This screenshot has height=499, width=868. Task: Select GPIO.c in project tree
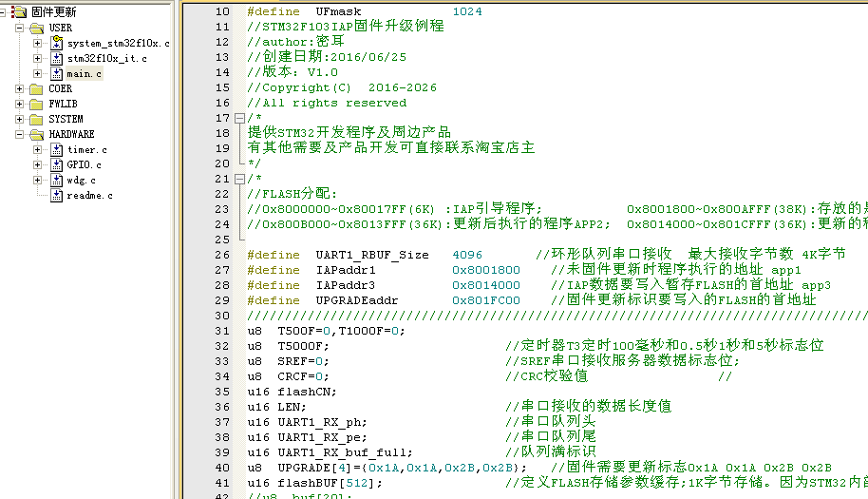(85, 165)
